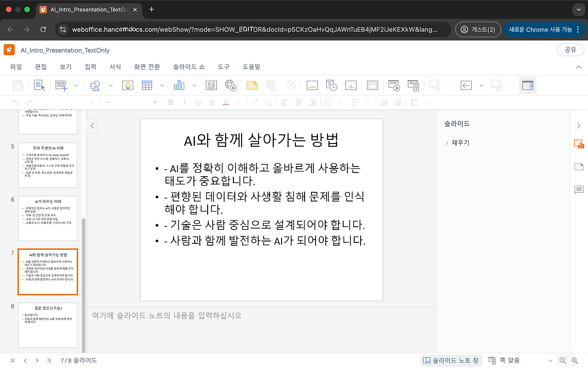Screen dimensions: 588x368
Task: Select slide 5 thumbnail 우리 주변의 AI 사례
Action: tap(48, 165)
